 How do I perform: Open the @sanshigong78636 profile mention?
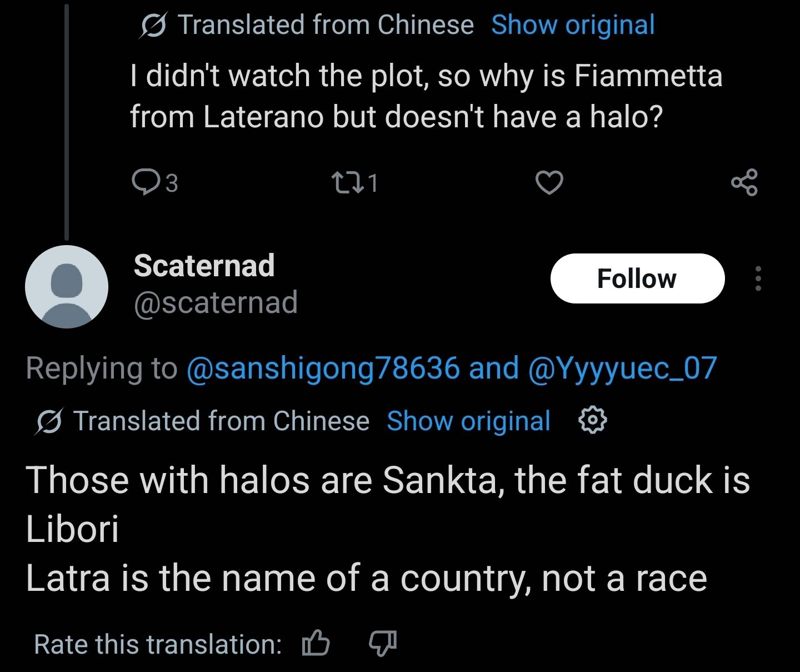coord(323,369)
